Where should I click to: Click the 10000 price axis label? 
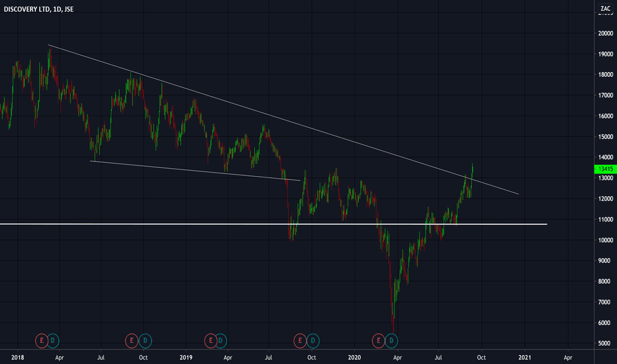605,240
